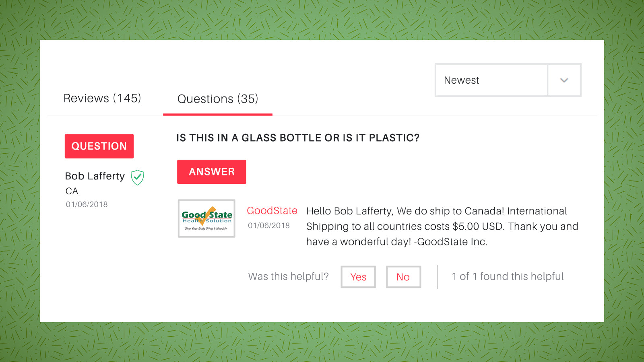Click the GoodState responder name
The width and height of the screenshot is (644, 362).
272,210
